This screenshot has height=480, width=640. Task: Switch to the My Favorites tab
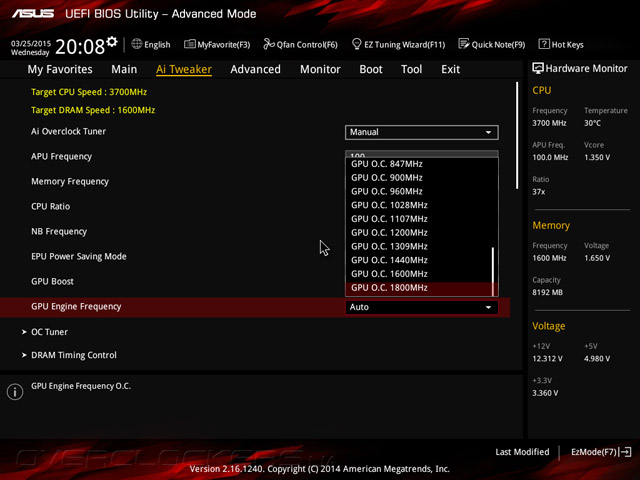coord(60,69)
